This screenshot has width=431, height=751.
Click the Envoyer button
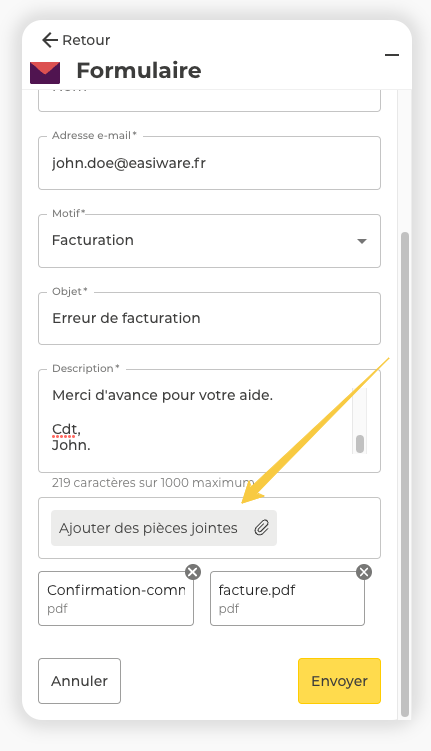pos(339,681)
